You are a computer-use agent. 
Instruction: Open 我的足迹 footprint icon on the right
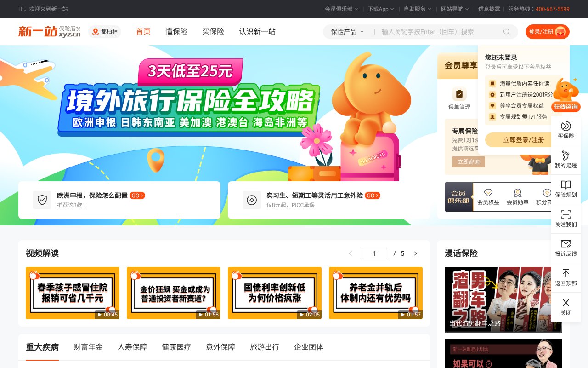565,158
